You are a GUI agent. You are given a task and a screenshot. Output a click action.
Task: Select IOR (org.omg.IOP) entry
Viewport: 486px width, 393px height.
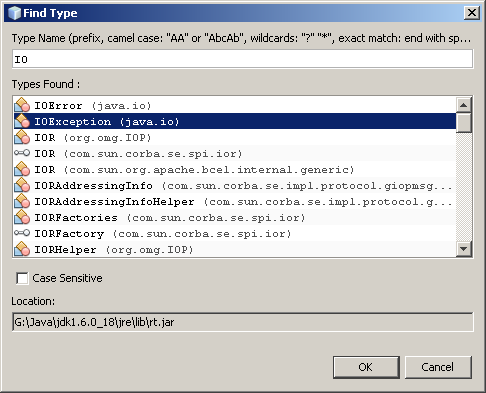235,137
